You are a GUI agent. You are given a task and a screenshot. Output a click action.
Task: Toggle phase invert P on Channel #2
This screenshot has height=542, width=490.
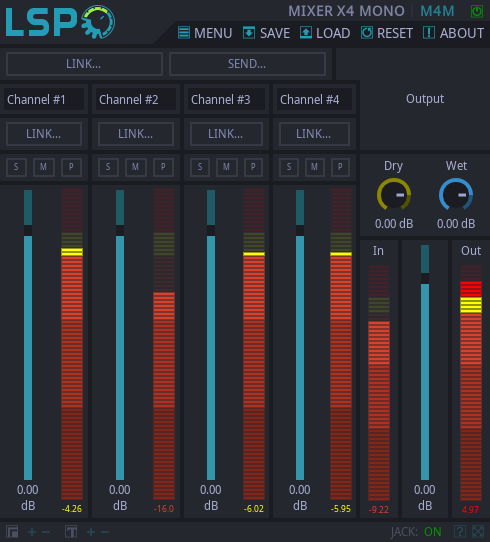click(163, 167)
